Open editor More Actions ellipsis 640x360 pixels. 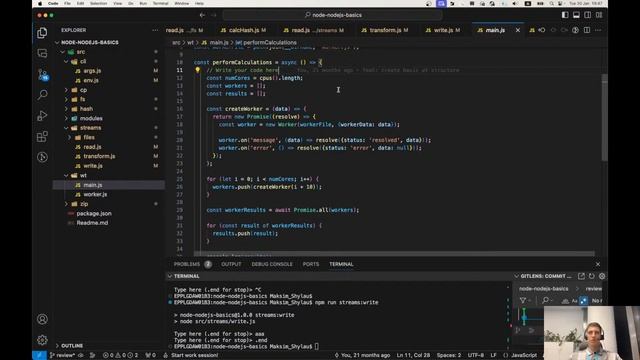(x=598, y=30)
